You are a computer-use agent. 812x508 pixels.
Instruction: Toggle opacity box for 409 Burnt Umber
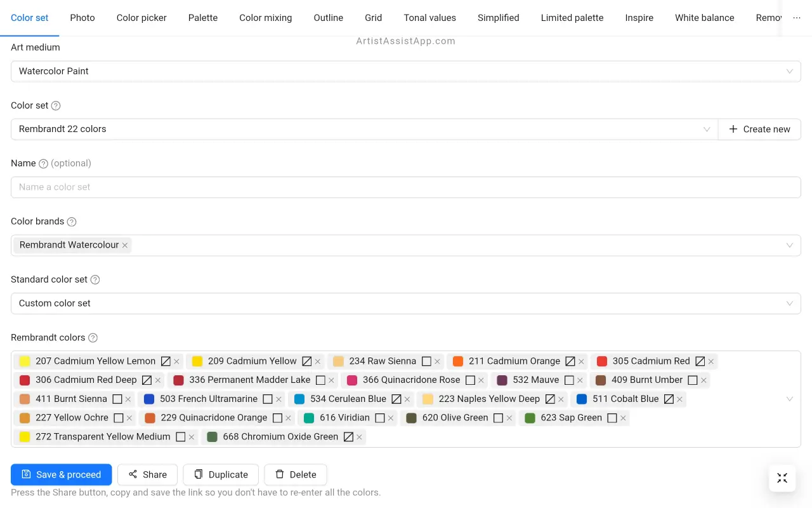(693, 380)
